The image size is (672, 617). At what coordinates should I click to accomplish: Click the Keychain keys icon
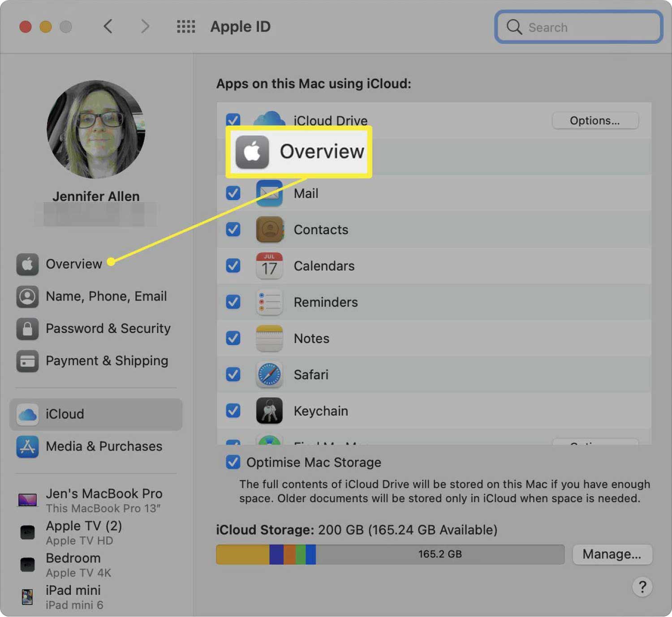269,411
